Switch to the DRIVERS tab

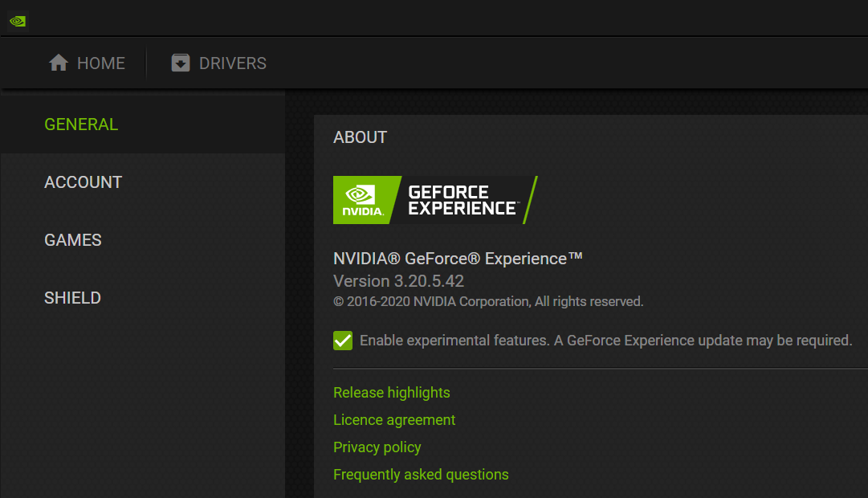coord(231,63)
